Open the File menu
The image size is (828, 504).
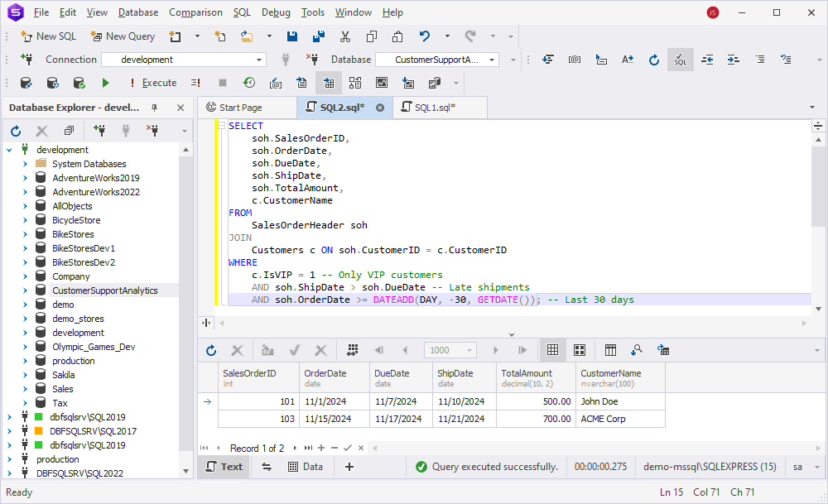(41, 12)
